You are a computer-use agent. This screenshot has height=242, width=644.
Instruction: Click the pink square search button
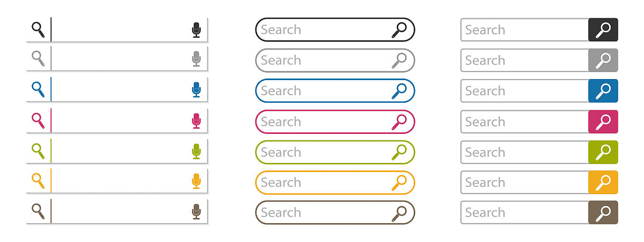(x=603, y=122)
